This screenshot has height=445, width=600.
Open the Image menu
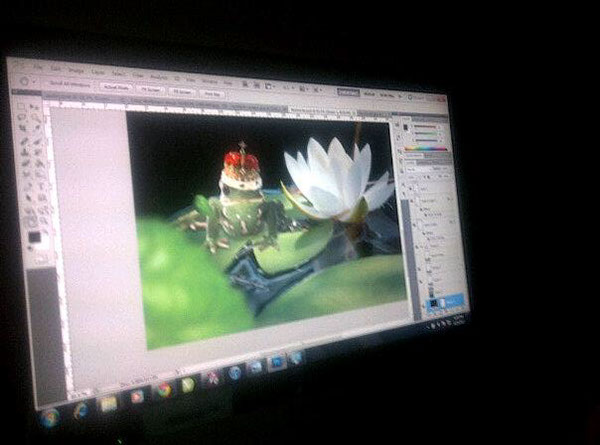pos(76,70)
